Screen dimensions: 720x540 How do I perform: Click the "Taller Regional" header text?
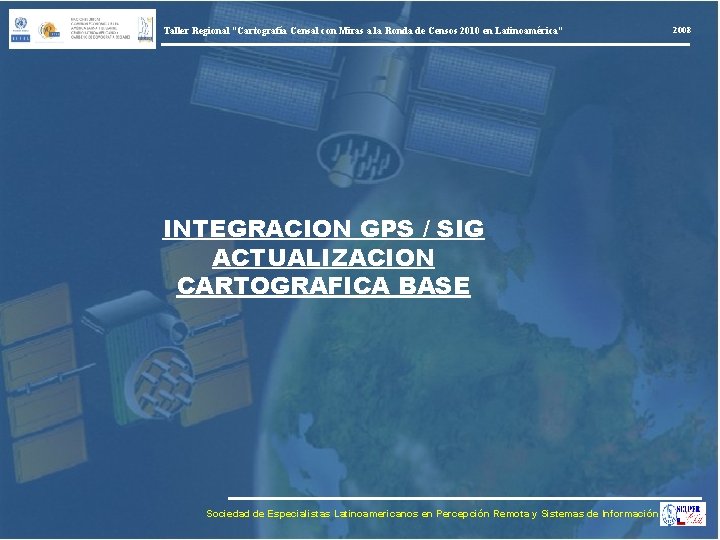click(x=363, y=31)
